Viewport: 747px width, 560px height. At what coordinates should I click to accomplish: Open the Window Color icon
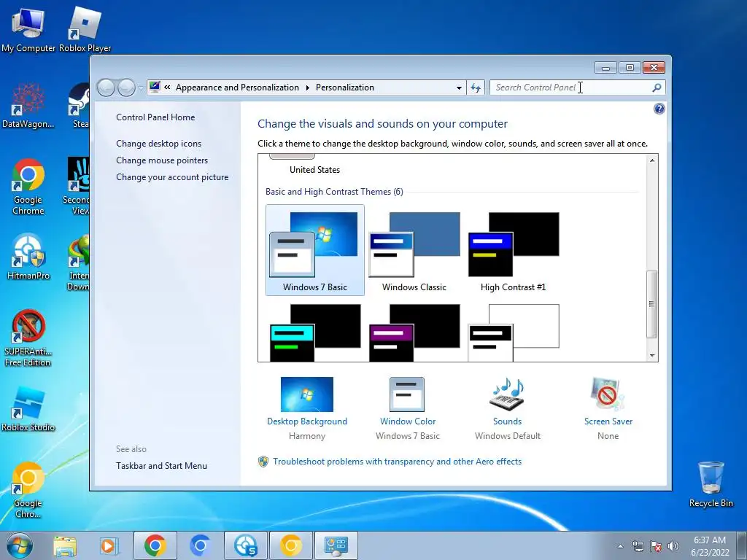[x=407, y=394]
